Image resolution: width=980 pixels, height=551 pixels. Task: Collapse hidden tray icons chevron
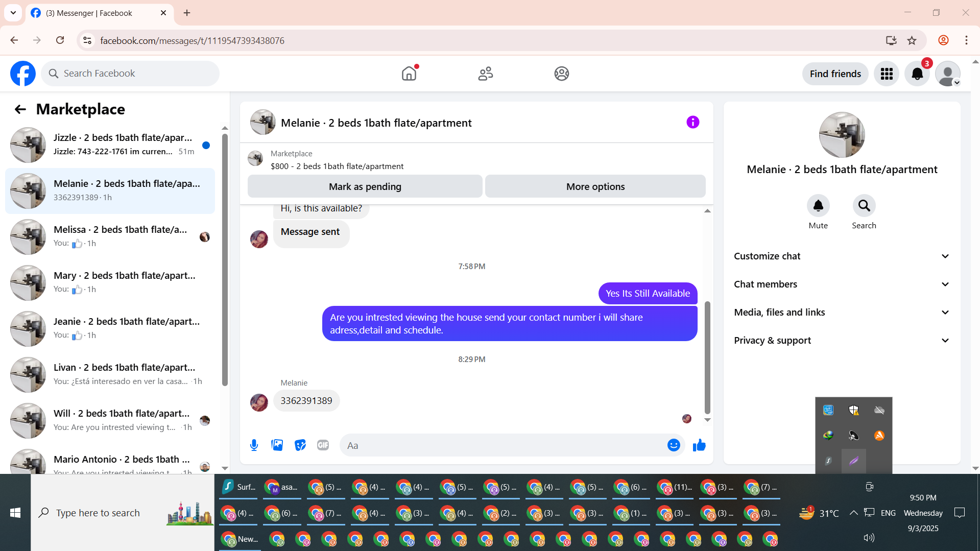coord(853,513)
